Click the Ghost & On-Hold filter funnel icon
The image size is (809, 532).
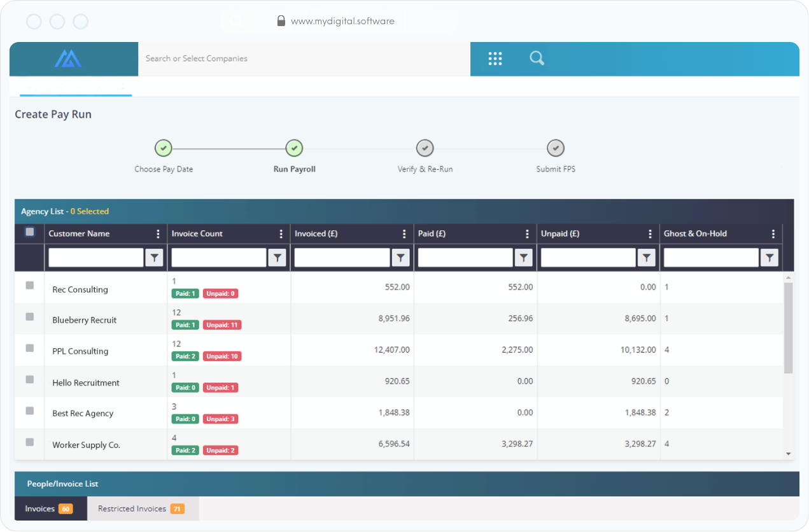click(770, 258)
